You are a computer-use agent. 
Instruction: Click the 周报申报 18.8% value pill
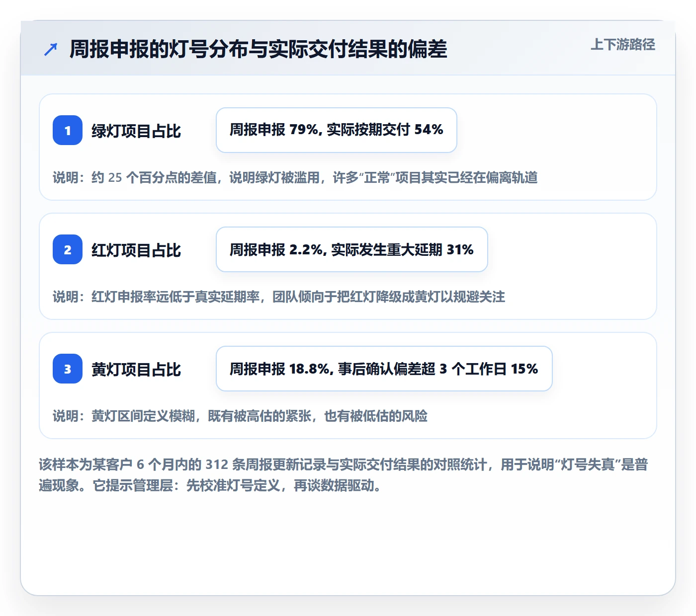pyautogui.click(x=384, y=369)
